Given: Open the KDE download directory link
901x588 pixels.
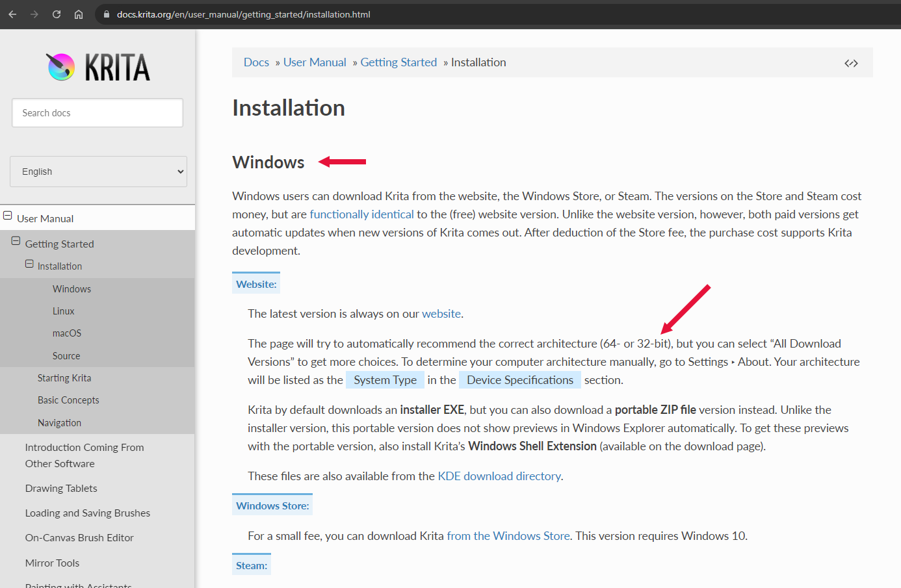Looking at the screenshot, I should pyautogui.click(x=499, y=476).
